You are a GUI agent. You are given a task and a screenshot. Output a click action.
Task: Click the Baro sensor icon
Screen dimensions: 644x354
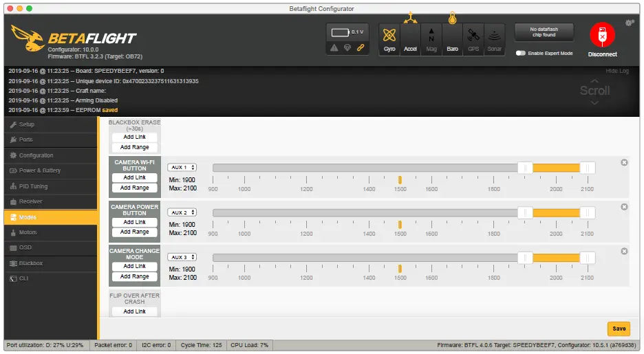point(452,39)
